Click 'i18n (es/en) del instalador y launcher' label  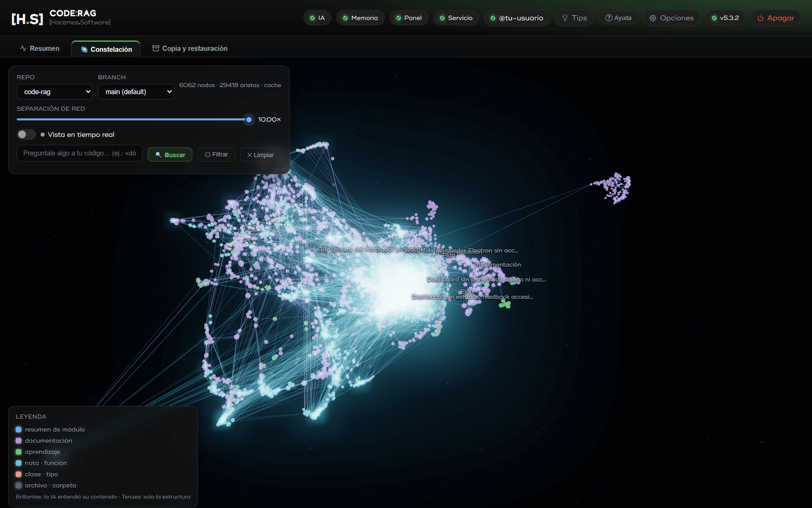pos(371,249)
